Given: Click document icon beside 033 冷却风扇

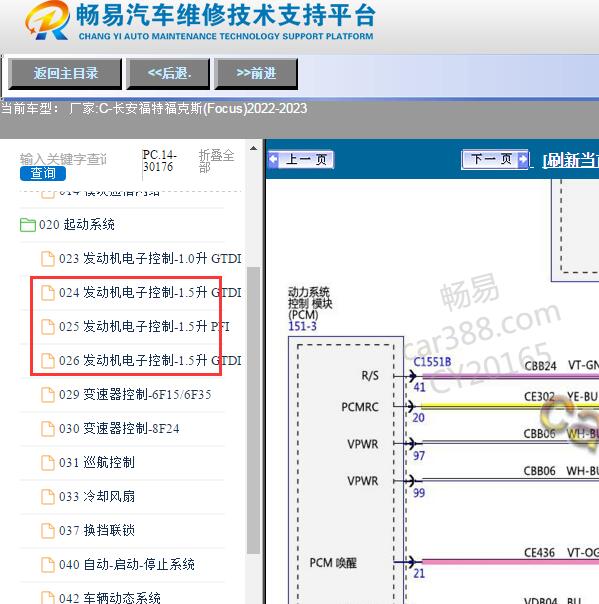Looking at the screenshot, I should [48, 496].
